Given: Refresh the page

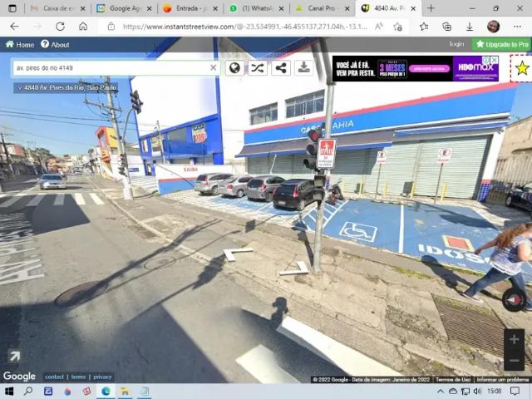Looking at the screenshot, I should [x=60, y=26].
